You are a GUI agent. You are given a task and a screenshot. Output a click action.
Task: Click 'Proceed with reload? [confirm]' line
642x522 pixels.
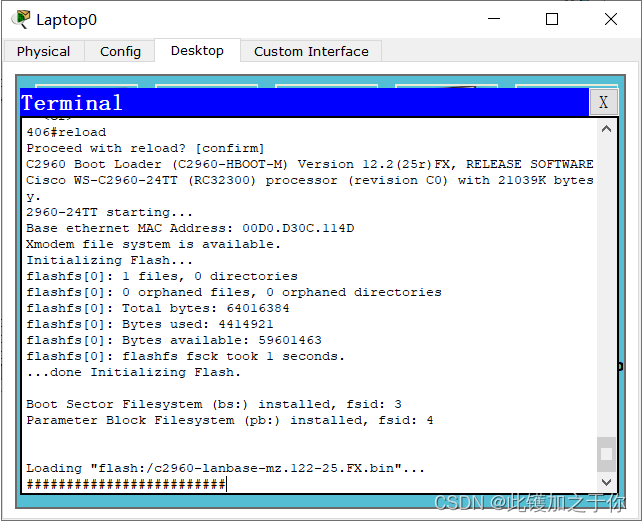click(145, 148)
